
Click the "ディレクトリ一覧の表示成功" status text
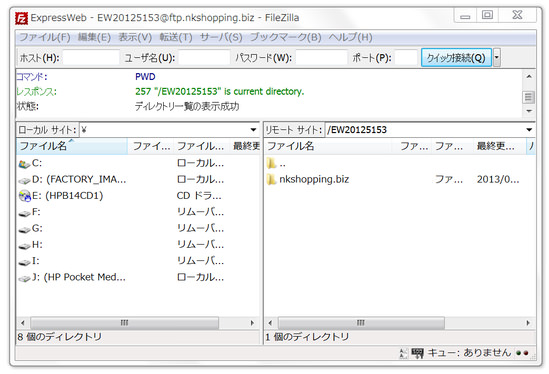187,106
